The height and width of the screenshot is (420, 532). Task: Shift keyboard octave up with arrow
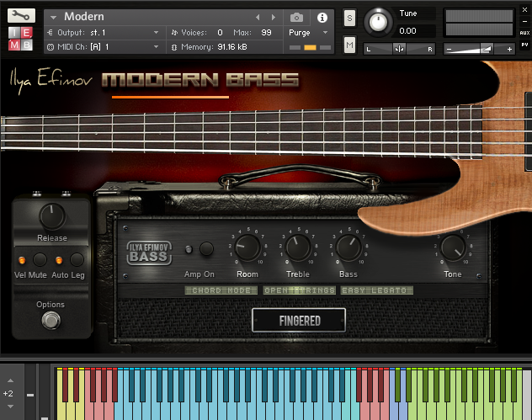point(10,380)
